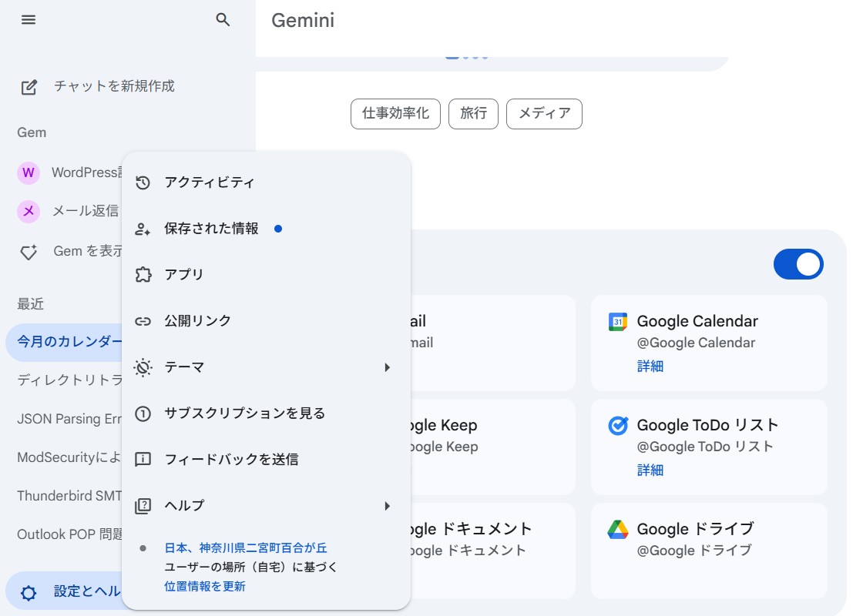Viewport: 853px width, 616px height.
Task: Expand the ヘルプ submenu arrow
Action: (x=387, y=506)
